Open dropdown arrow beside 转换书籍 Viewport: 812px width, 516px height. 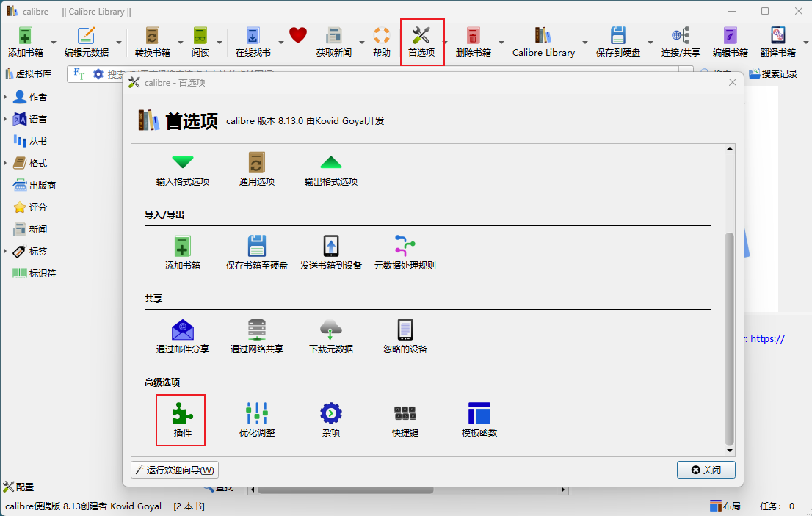[x=181, y=43]
